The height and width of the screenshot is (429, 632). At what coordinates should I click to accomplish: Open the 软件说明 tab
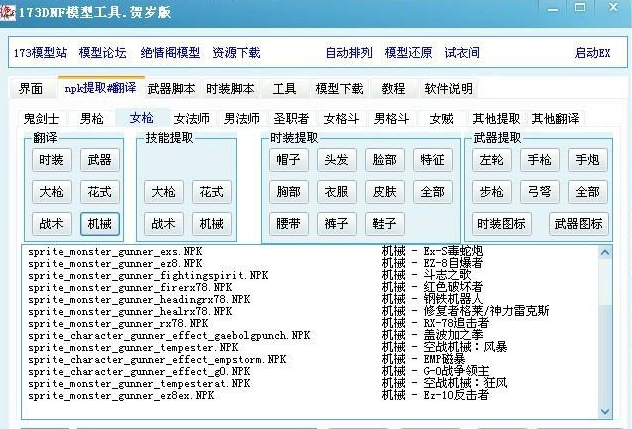pyautogui.click(x=448, y=88)
